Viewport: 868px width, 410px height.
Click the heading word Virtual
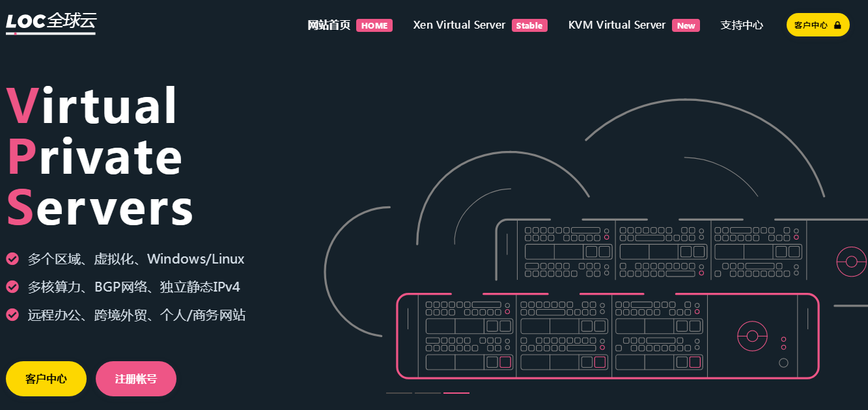(92, 105)
